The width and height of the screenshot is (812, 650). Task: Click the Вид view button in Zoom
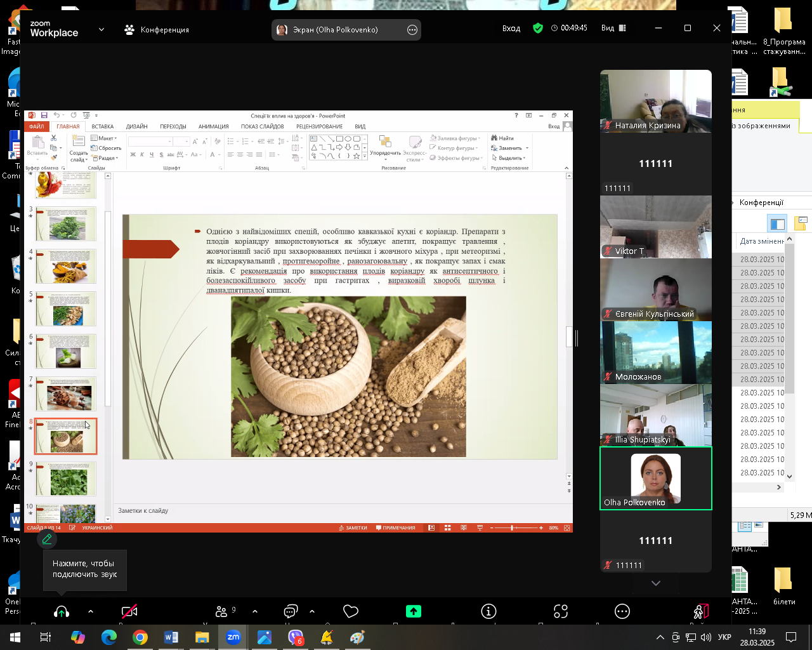click(x=613, y=28)
